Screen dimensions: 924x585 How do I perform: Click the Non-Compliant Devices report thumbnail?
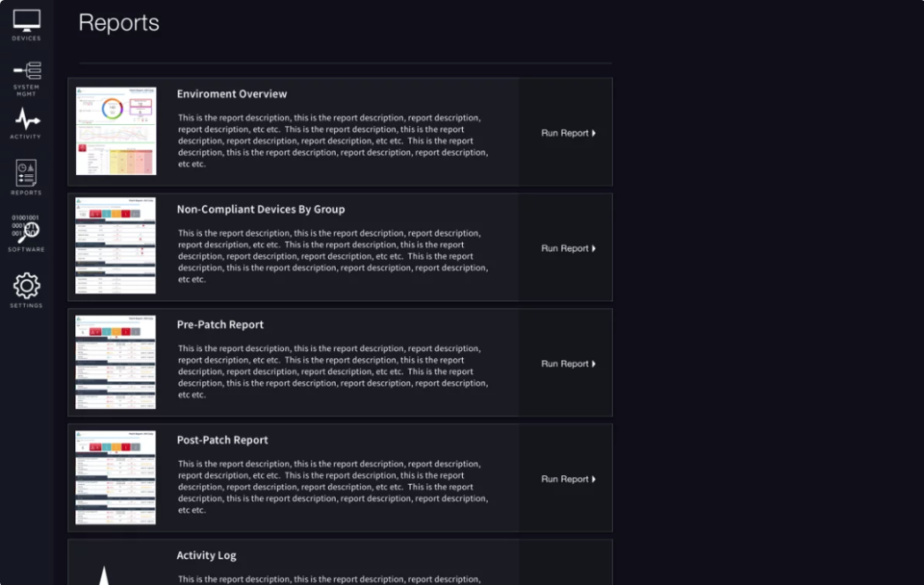(x=115, y=246)
